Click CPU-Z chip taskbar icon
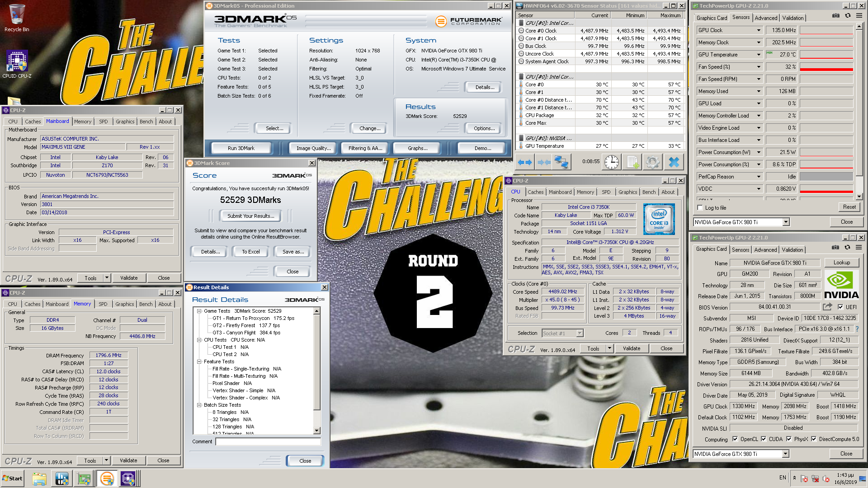This screenshot has height=488, width=868. point(128,479)
